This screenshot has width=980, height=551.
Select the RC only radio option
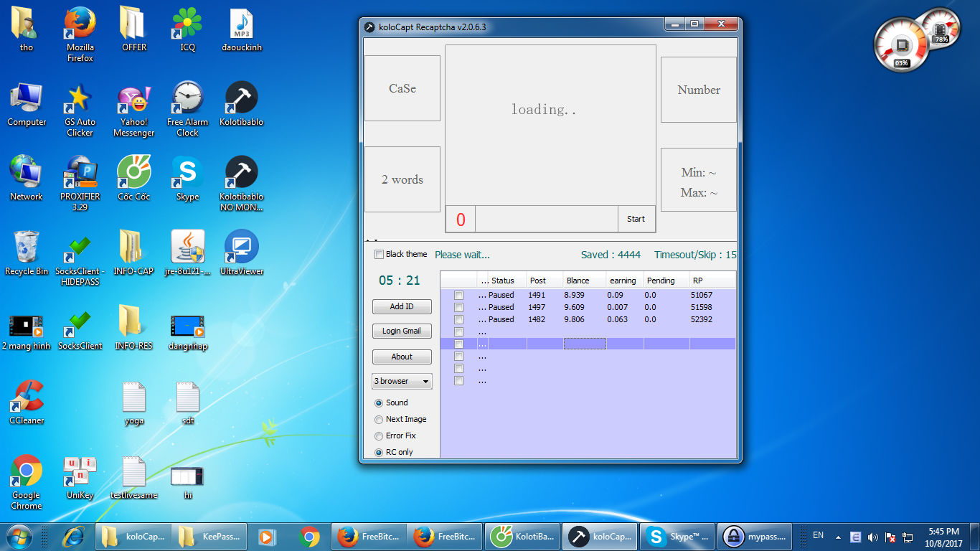(379, 453)
